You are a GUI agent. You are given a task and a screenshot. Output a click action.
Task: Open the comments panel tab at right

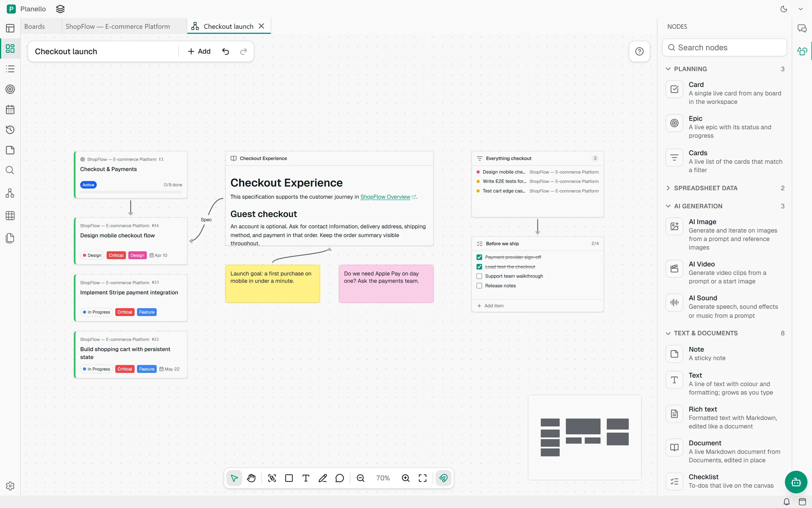[x=802, y=29]
